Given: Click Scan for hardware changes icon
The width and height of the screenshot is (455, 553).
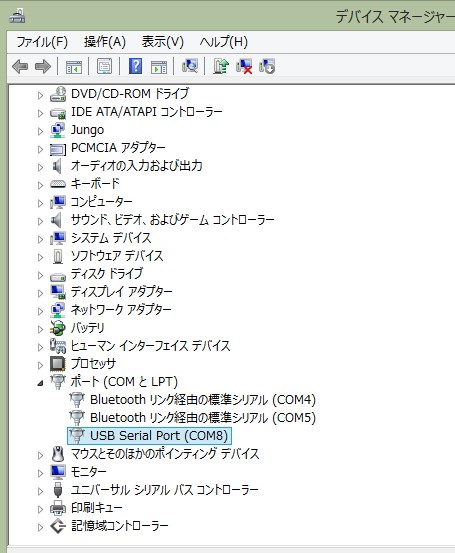Looking at the screenshot, I should click(190, 66).
